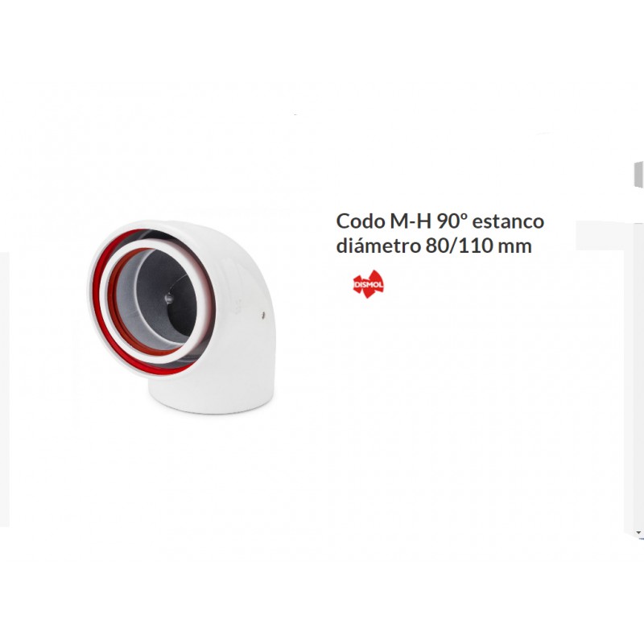Open the white 90° elbow product image
Image resolution: width=644 pixels, height=644 pixels.
[x=182, y=316]
